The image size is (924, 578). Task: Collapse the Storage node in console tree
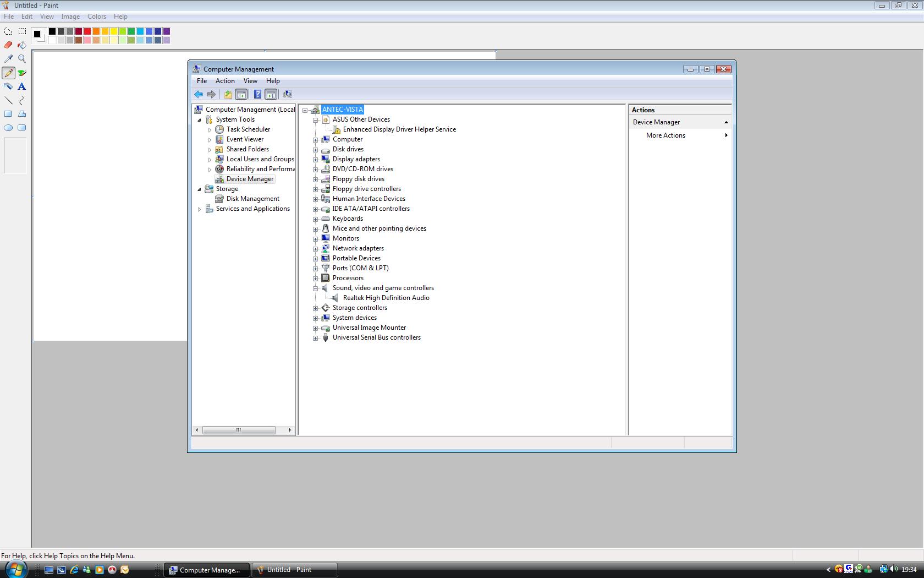[199, 189]
